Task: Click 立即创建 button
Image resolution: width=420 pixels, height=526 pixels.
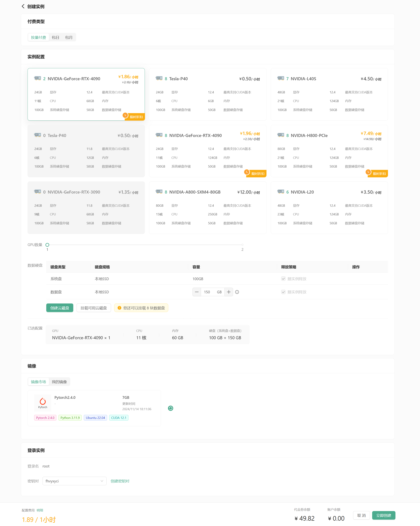Action: point(384,516)
